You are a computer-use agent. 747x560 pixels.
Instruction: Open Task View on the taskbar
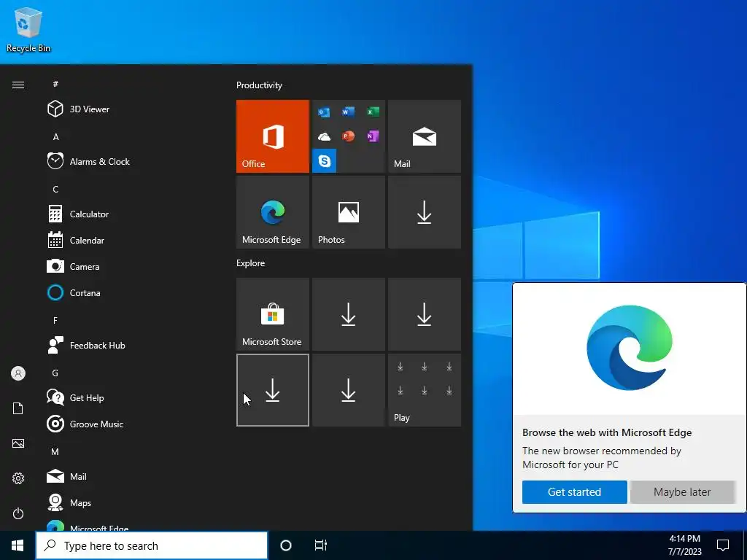pos(321,545)
